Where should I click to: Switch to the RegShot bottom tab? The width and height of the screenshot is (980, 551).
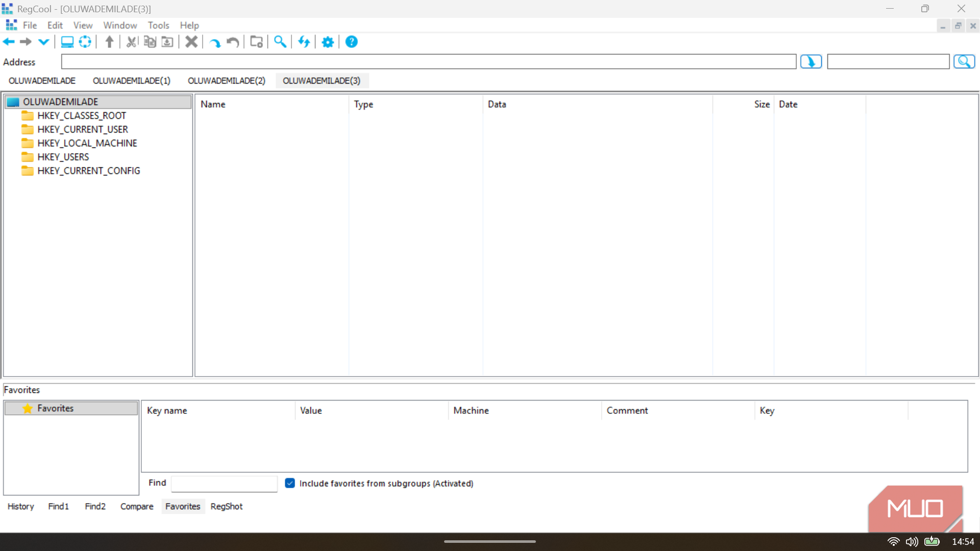(227, 506)
